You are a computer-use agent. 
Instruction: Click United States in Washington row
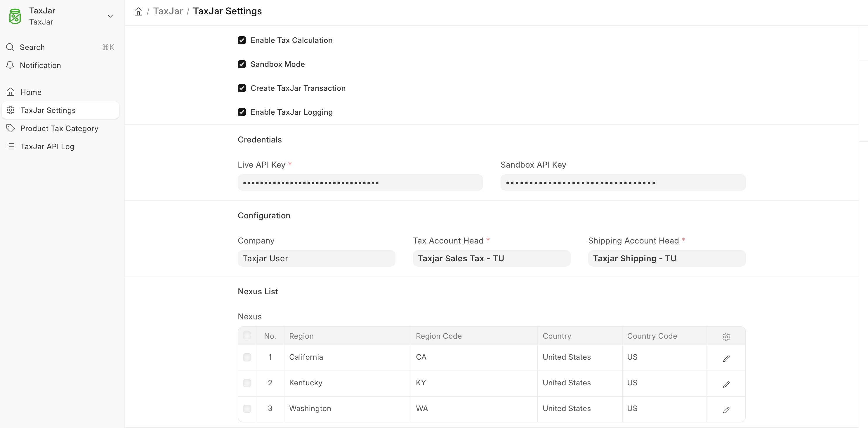tap(580, 409)
